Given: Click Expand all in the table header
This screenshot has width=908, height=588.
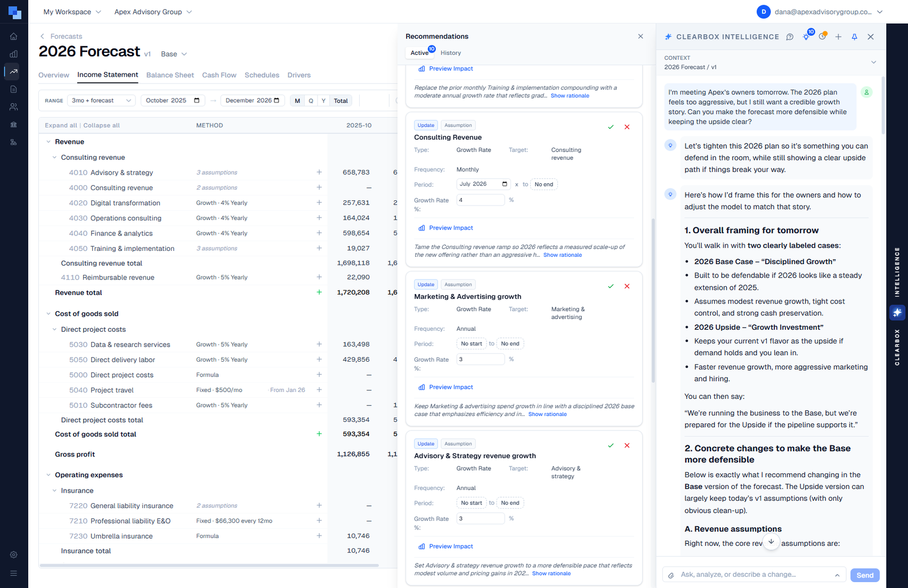Looking at the screenshot, I should coord(61,125).
